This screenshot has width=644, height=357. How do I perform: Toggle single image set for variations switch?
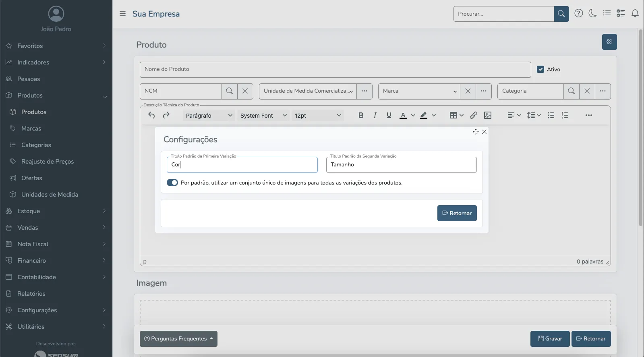pos(172,183)
